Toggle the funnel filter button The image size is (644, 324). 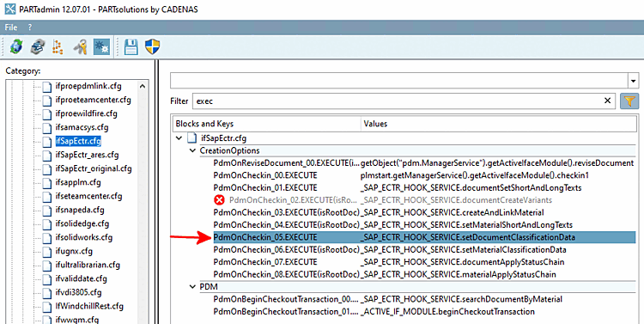tap(629, 101)
